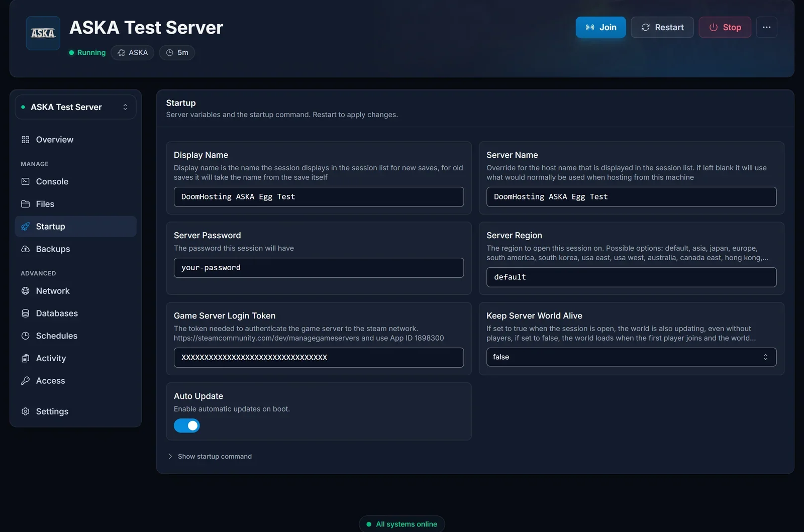Click the broadcast icon on Join button

[x=590, y=27]
